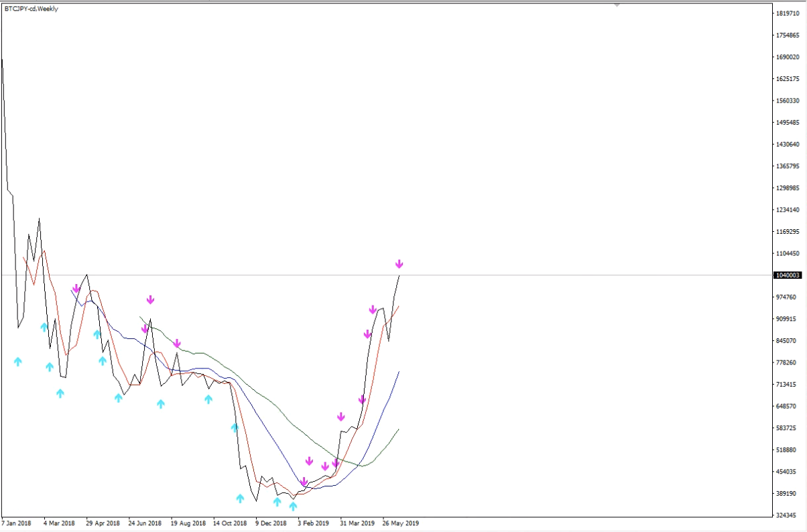Click the 1625175 price scale label
Screen dimensions: 807x532
click(786, 79)
